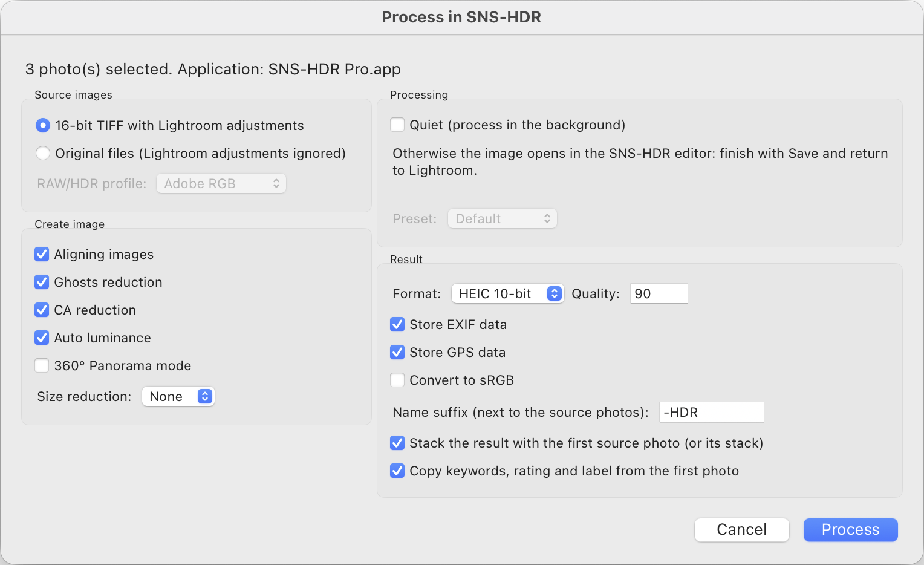
Task: Click the Quality input field
Action: point(659,293)
